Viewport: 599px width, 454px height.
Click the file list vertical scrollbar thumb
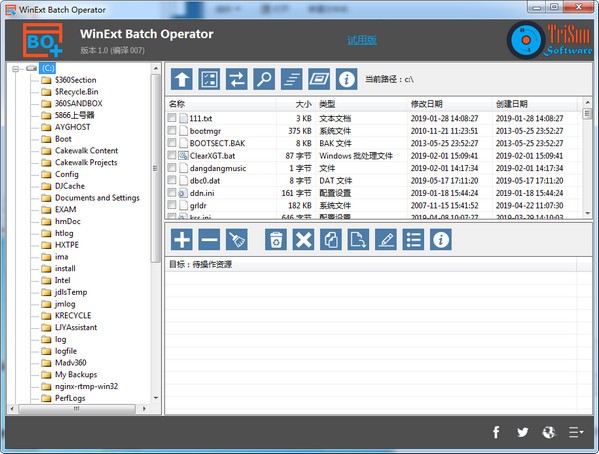pyautogui.click(x=588, y=114)
